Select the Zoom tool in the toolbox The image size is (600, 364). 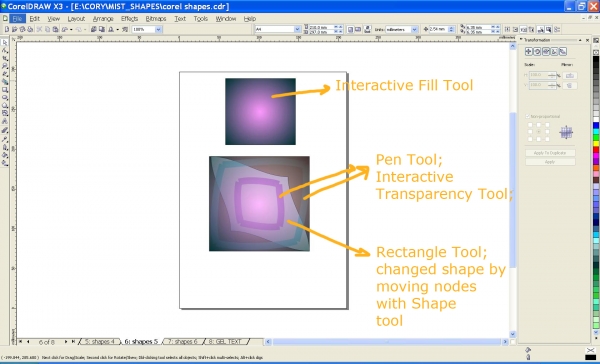pyautogui.click(x=5, y=66)
